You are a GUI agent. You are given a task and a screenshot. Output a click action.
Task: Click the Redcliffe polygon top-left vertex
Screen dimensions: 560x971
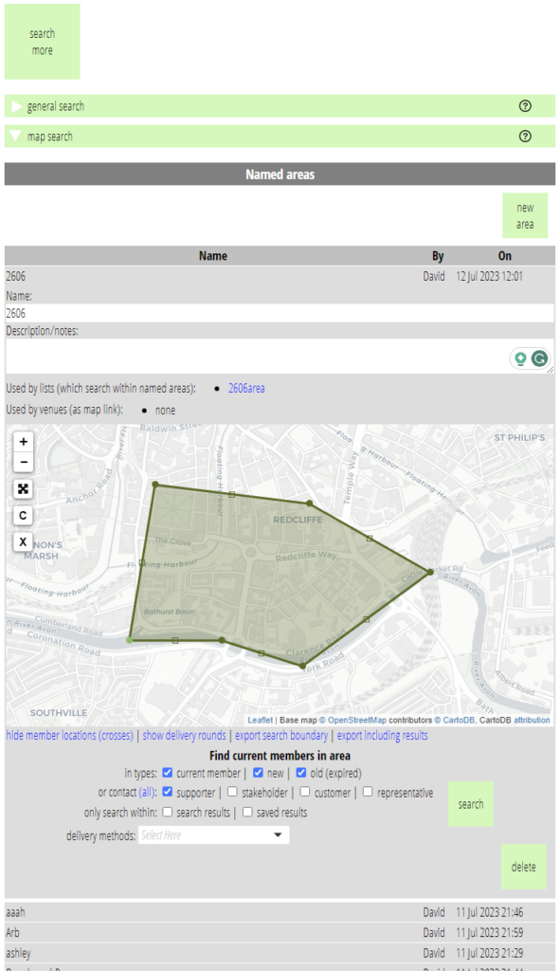(x=155, y=485)
